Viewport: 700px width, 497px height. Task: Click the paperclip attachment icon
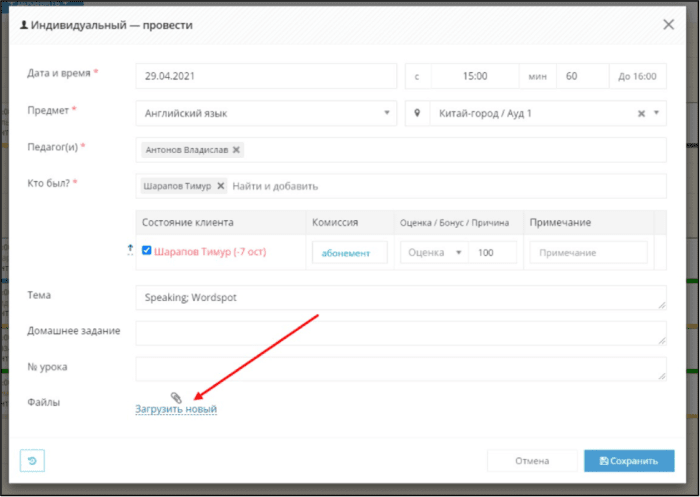coord(176,397)
